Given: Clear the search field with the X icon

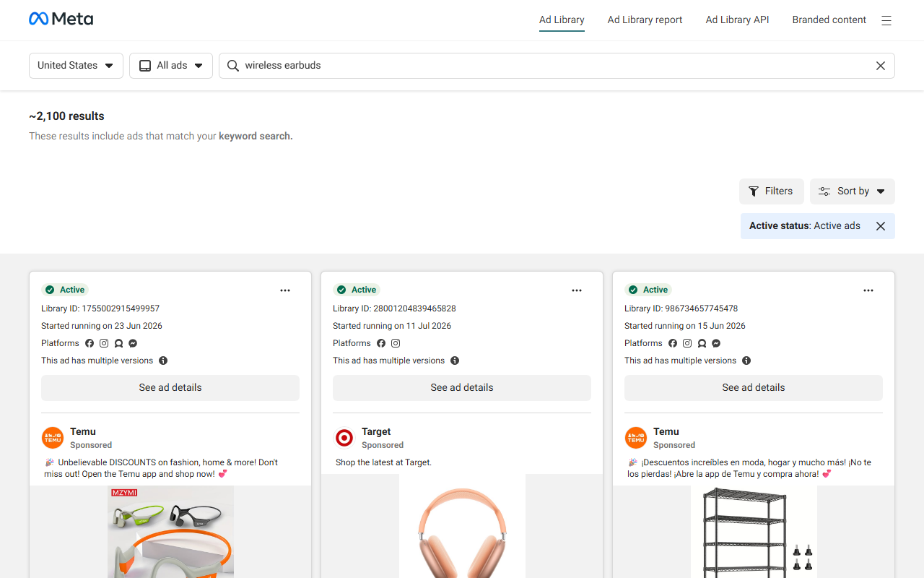Looking at the screenshot, I should click(881, 66).
